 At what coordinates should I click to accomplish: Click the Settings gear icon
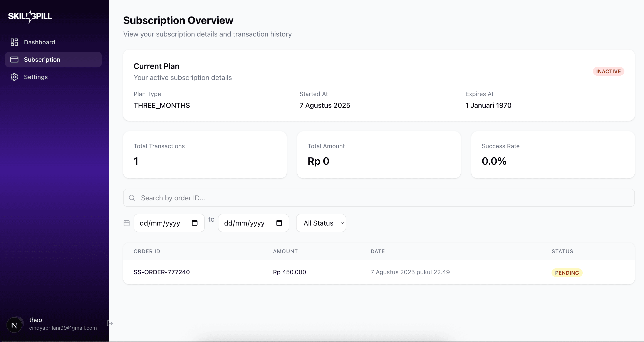[14, 77]
